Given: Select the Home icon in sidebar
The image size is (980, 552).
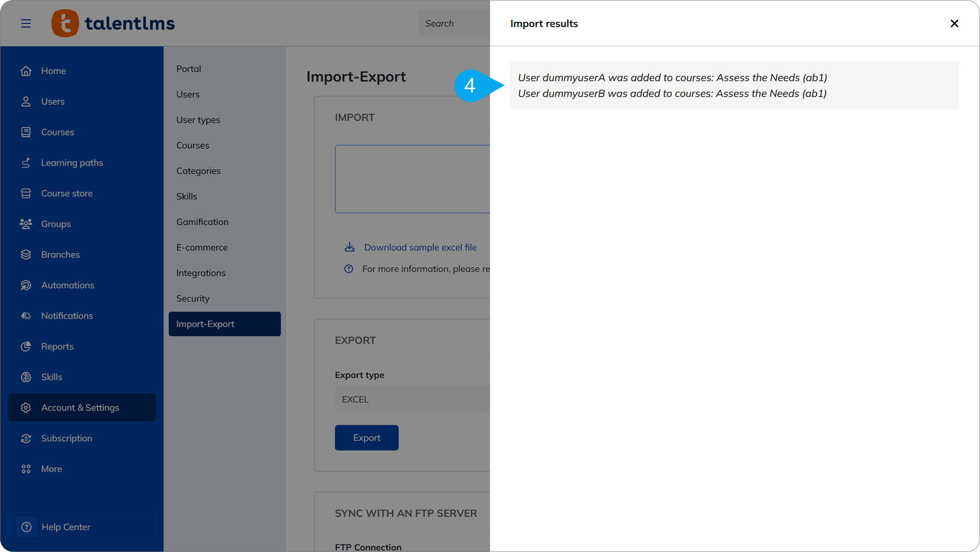Looking at the screenshot, I should [x=26, y=71].
